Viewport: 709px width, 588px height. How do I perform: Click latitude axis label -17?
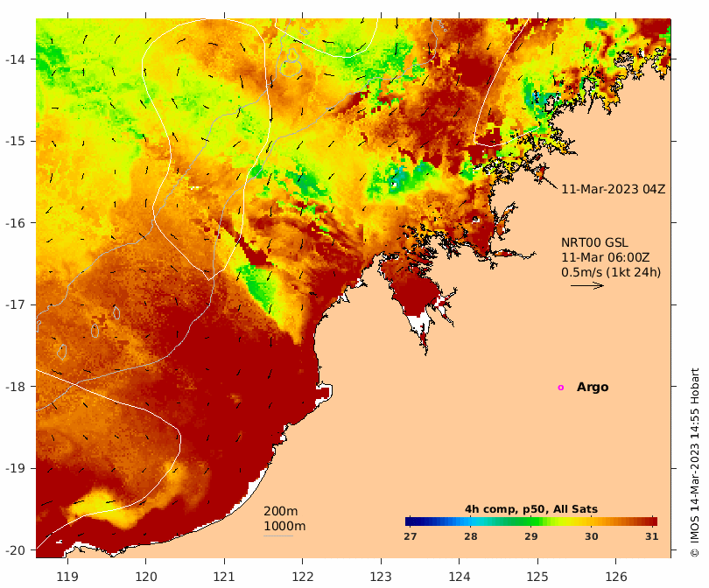point(15,304)
